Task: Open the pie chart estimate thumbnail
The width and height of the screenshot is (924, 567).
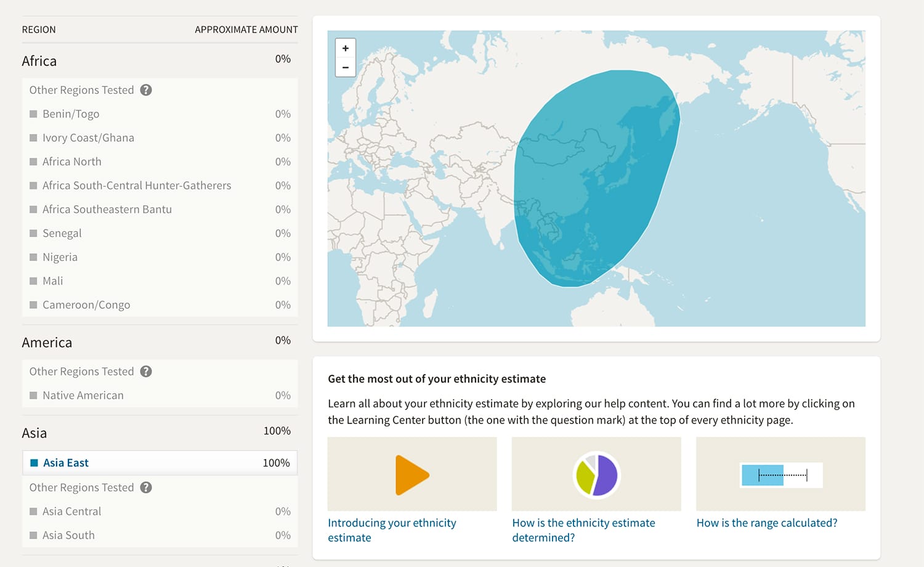Action: point(596,475)
